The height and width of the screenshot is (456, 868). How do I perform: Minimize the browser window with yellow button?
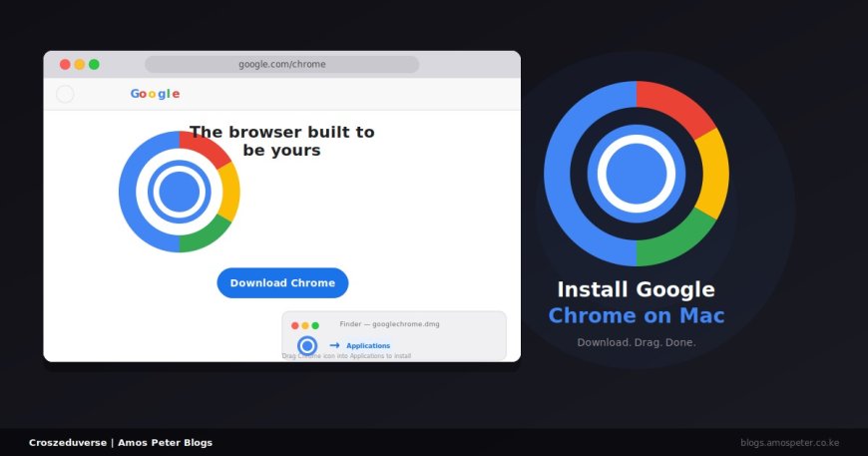tap(80, 64)
